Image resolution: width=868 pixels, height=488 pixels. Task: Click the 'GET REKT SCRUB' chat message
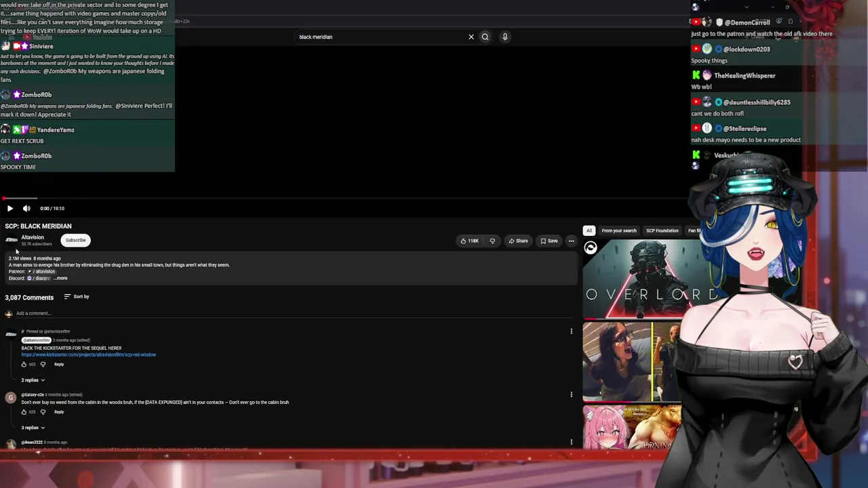pyautogui.click(x=22, y=141)
